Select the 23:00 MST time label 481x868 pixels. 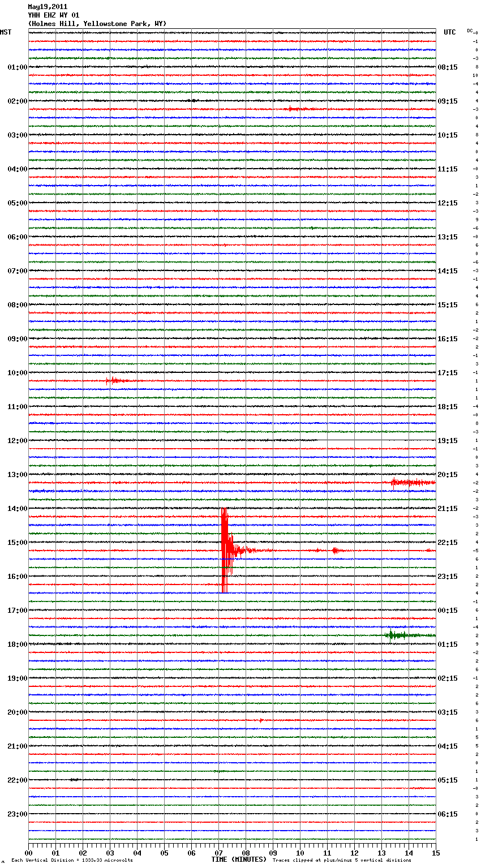[x=18, y=814]
